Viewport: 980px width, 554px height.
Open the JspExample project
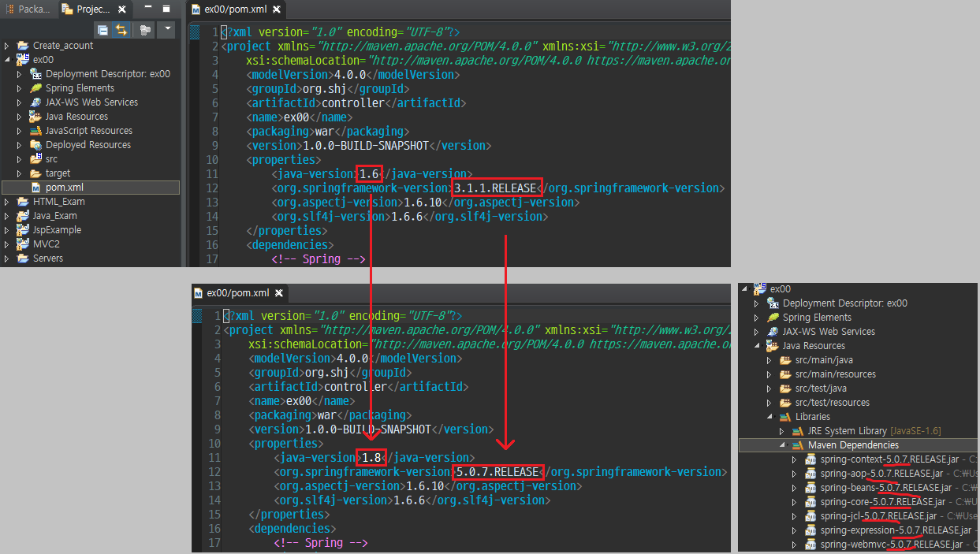[x=57, y=230]
